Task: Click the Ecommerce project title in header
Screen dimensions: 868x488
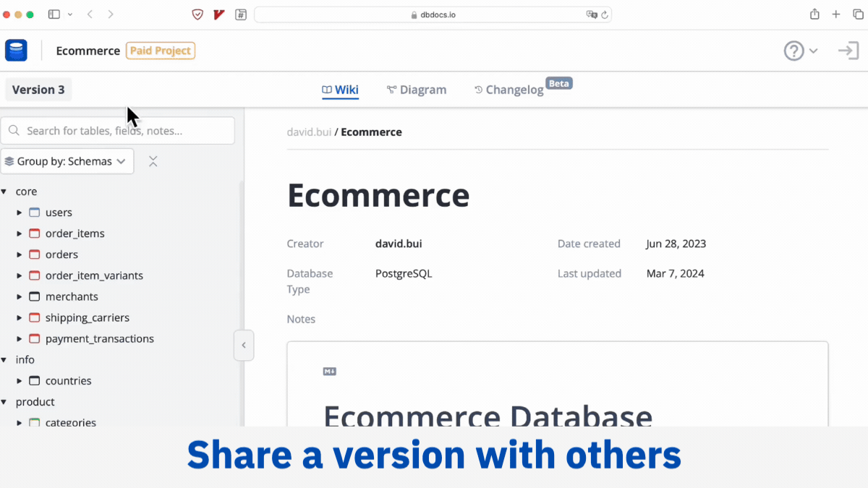Action: point(88,51)
